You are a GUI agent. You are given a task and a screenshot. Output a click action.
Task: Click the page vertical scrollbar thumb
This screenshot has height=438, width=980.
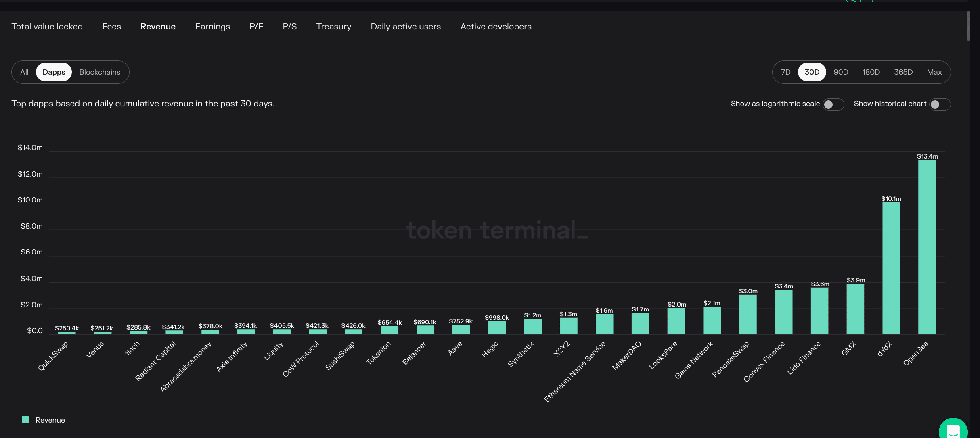coord(968,26)
